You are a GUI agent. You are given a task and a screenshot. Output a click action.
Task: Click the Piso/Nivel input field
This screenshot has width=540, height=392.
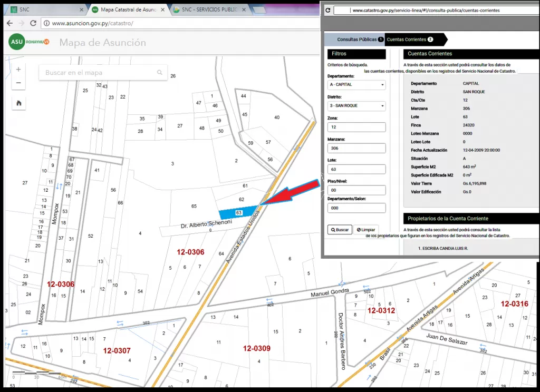click(356, 190)
